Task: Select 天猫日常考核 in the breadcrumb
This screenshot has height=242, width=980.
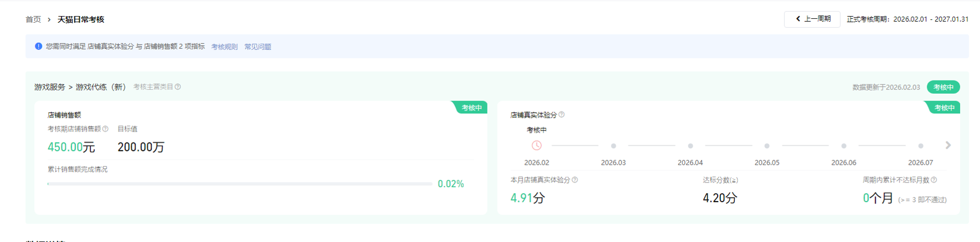Action: pyautogui.click(x=81, y=19)
